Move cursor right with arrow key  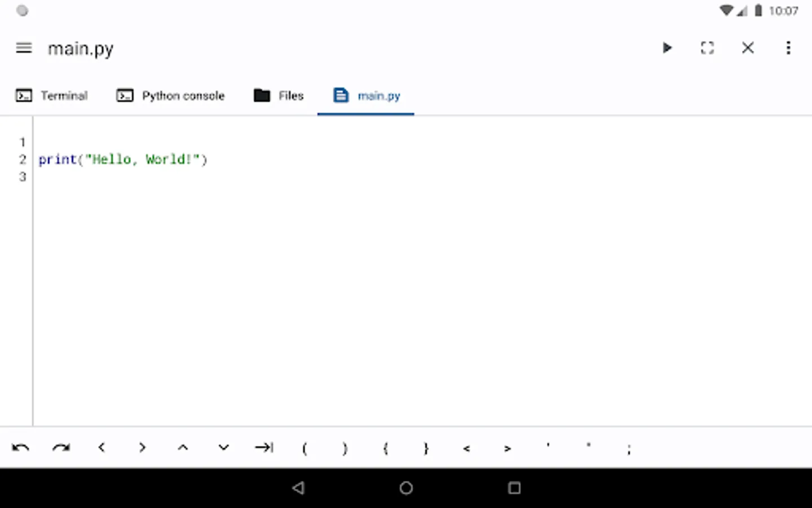click(x=142, y=448)
